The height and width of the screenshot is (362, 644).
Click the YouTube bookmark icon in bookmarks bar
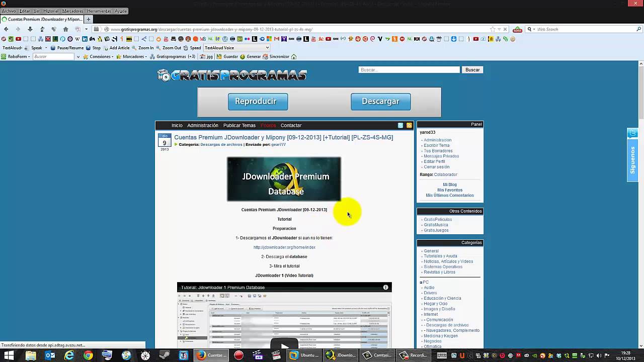pos(18,39)
